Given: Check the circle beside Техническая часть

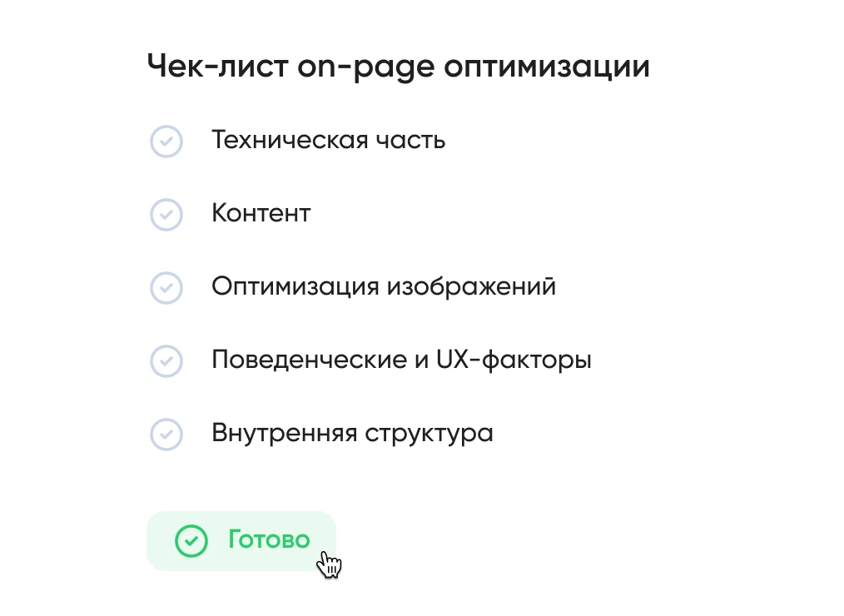Looking at the screenshot, I should pos(166,142).
